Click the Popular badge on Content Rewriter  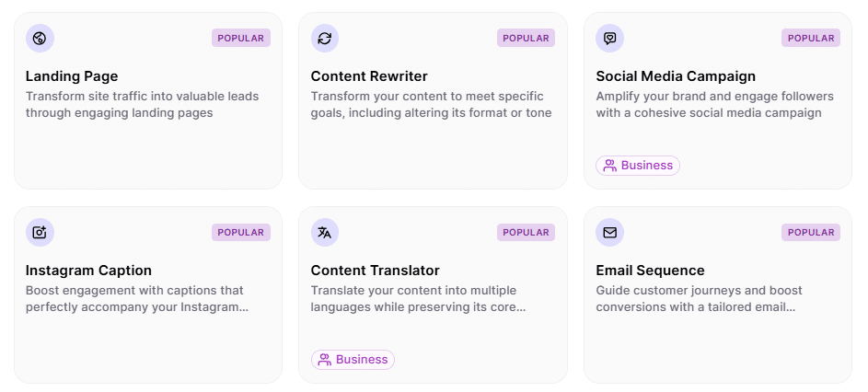click(x=526, y=39)
